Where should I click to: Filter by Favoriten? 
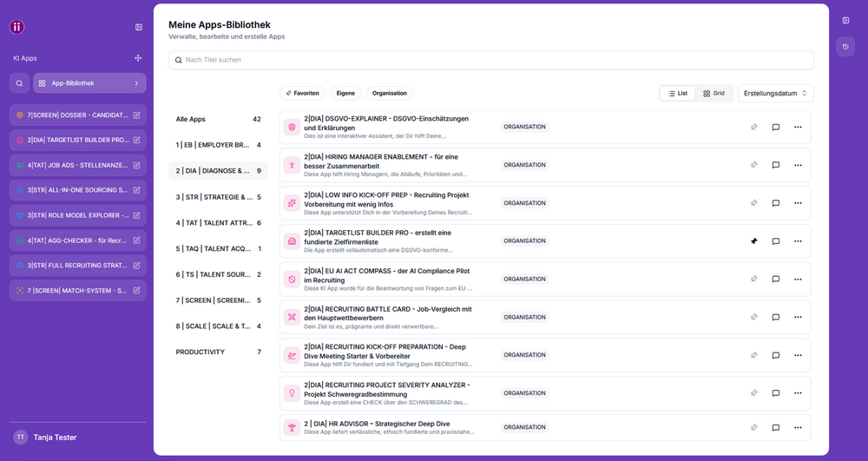click(302, 94)
